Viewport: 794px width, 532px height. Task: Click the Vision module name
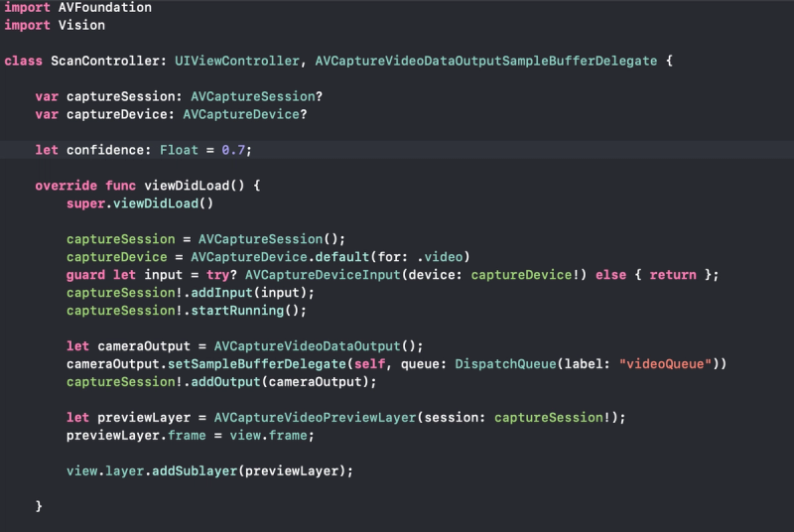click(81, 25)
